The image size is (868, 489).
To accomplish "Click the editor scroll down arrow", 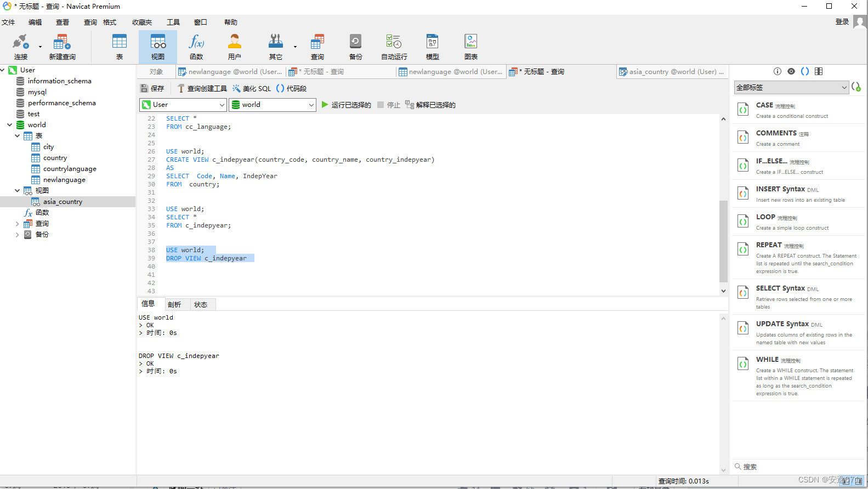I will (723, 291).
